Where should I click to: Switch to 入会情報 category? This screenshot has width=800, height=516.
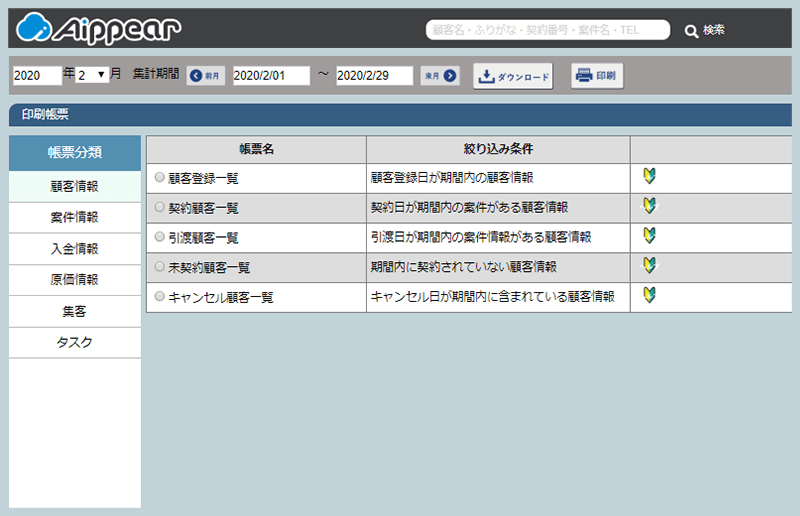74,249
